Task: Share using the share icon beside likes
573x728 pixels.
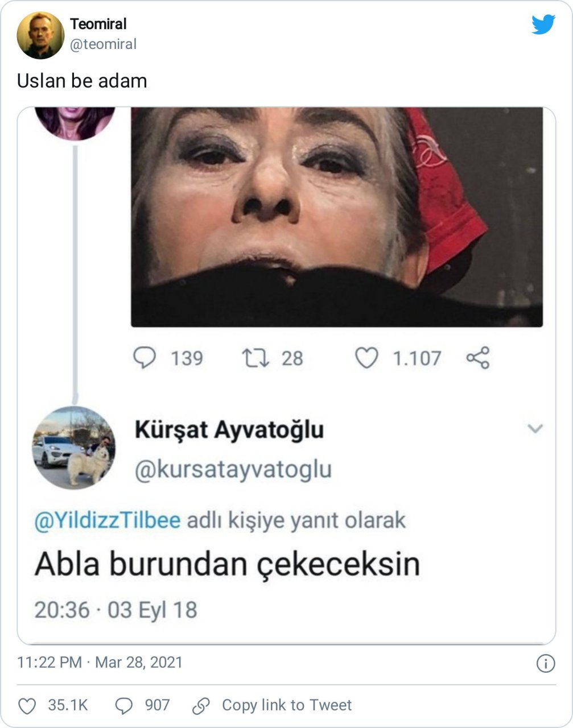Action: pos(477,358)
